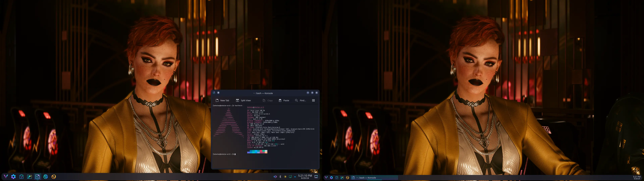644x181 pixels.
Task: Open brightness and color tray icon
Action: tap(285, 176)
